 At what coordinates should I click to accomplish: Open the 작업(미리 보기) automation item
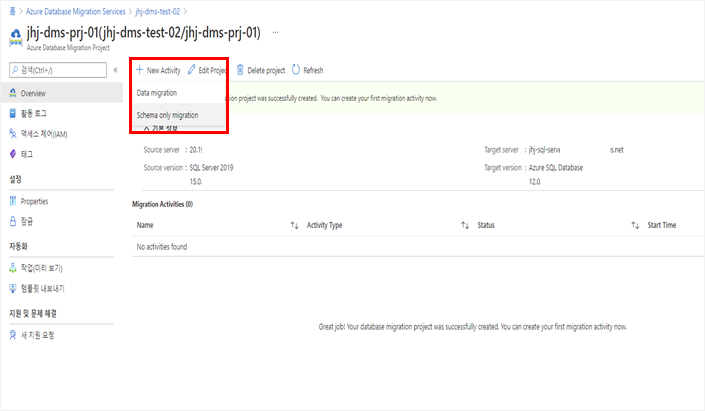[61, 268]
